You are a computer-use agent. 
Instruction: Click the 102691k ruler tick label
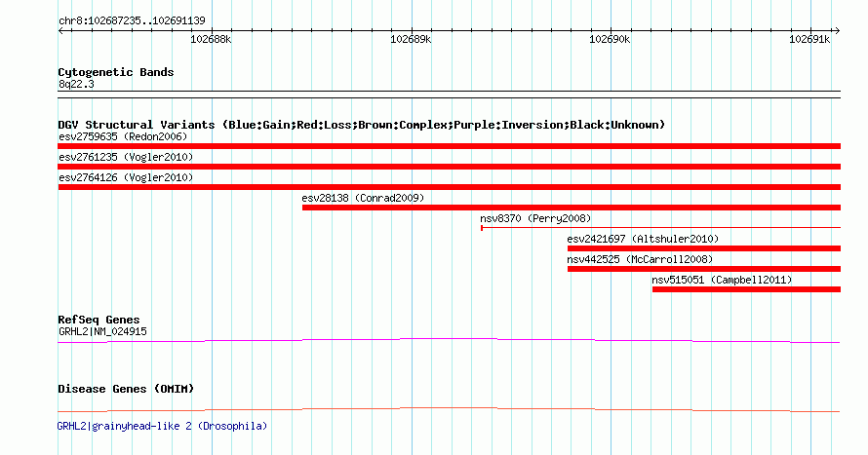(809, 39)
